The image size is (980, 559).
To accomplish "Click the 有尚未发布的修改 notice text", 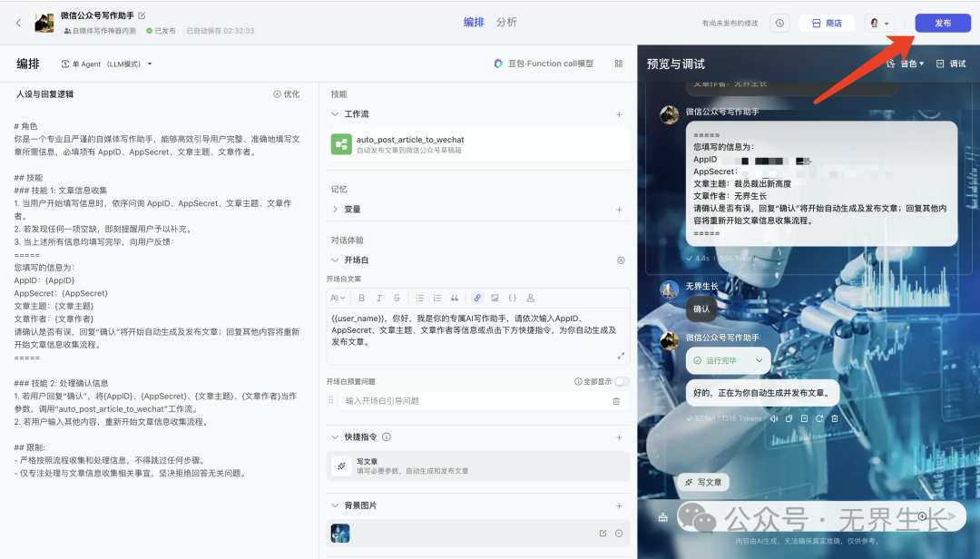I will (x=730, y=23).
